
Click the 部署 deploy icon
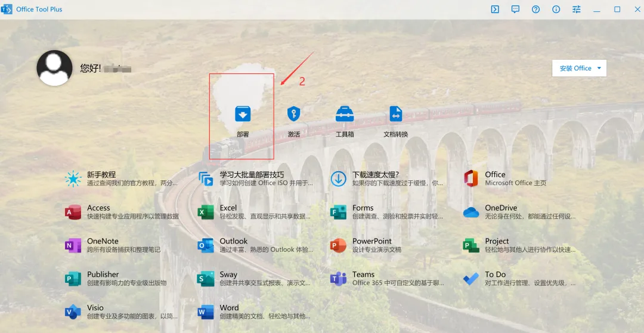(x=243, y=113)
